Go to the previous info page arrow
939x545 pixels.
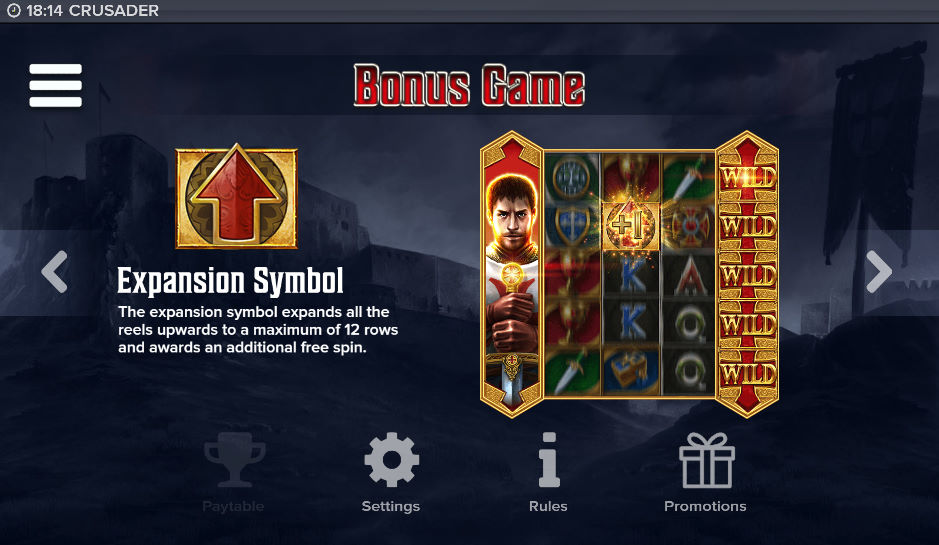tap(54, 272)
